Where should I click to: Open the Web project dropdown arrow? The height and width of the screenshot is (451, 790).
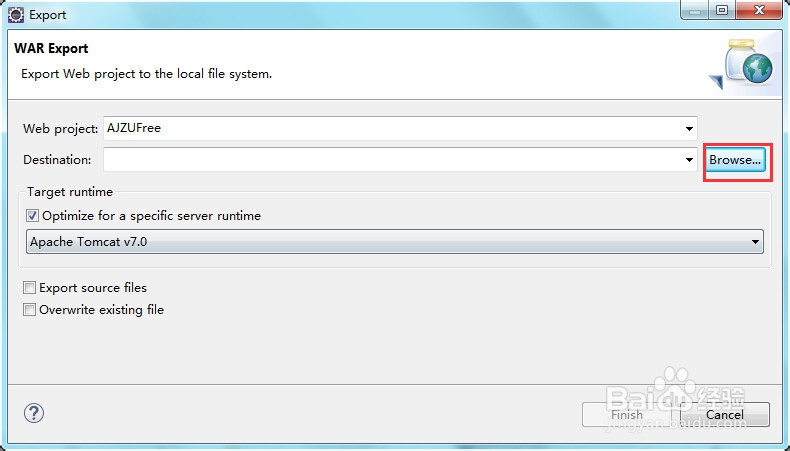[689, 129]
